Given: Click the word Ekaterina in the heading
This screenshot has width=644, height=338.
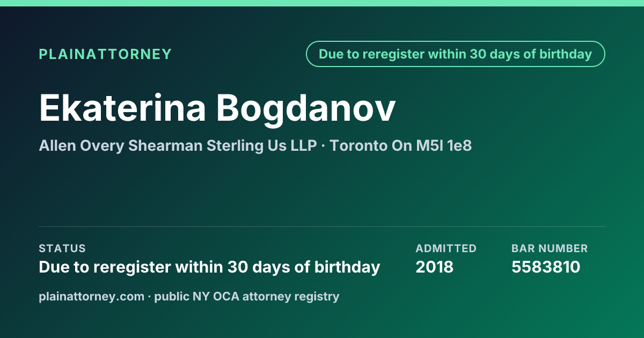Looking at the screenshot, I should pyautogui.click(x=122, y=108).
